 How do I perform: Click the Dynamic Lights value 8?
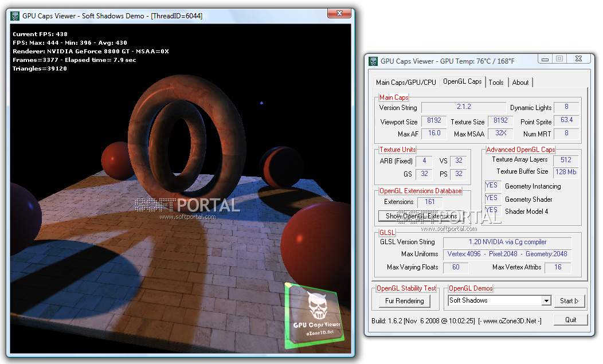tap(566, 107)
